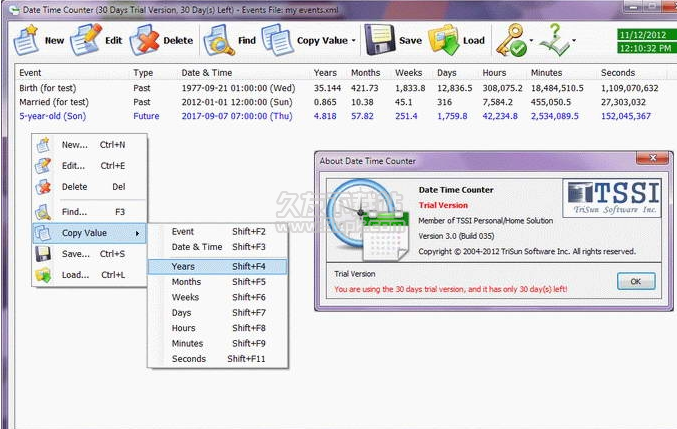Click the date 2012-01-01 12:00:00 (Sun)

point(237,102)
